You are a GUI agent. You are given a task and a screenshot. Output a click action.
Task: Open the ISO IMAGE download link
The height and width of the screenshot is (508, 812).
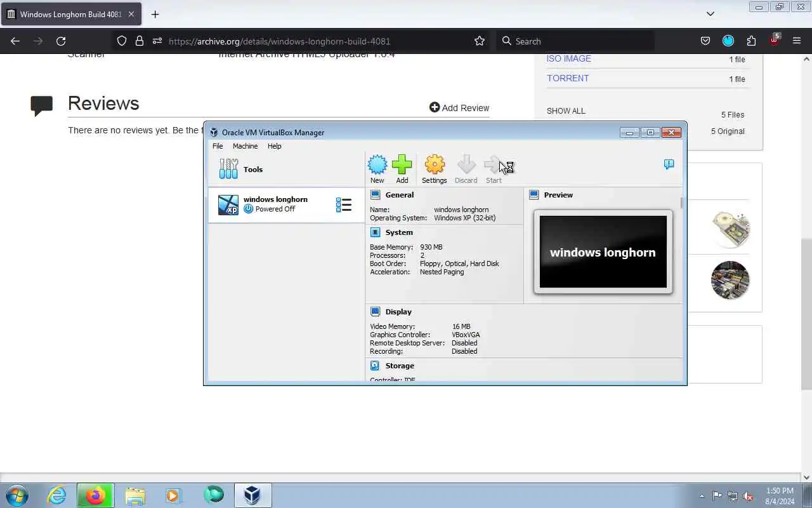point(569,58)
